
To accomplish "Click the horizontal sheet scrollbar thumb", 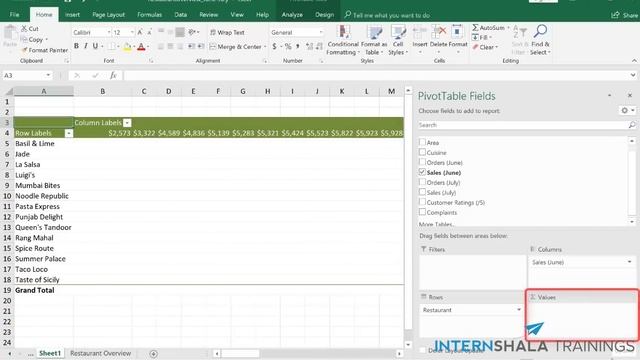I will [x=240, y=353].
